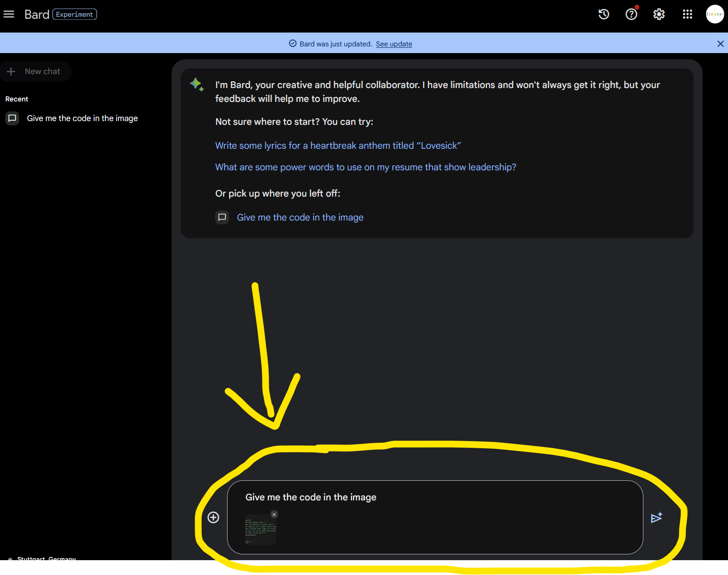The height and width of the screenshot is (575, 728).
Task: Click the Bard logo text
Action: (37, 14)
